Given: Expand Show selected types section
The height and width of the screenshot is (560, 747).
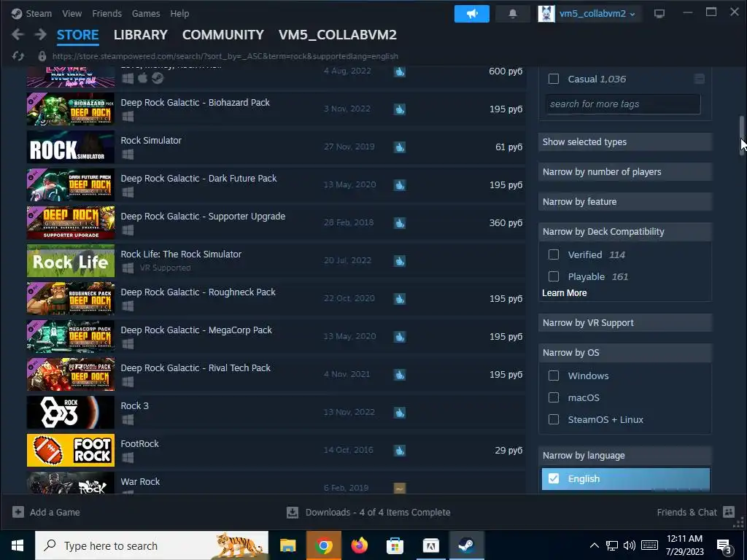Looking at the screenshot, I should coord(625,142).
